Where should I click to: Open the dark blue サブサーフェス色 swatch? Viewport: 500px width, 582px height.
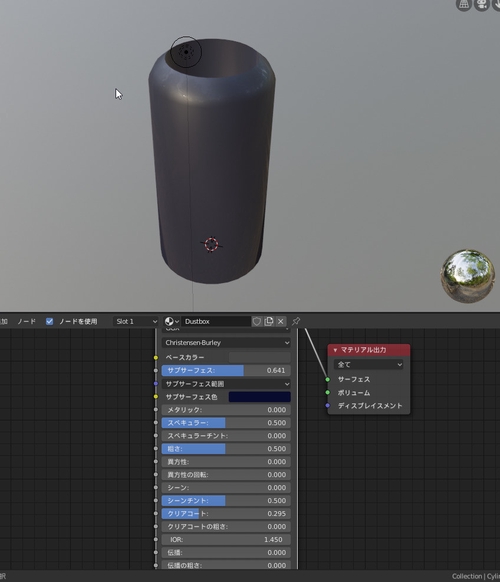tap(259, 397)
